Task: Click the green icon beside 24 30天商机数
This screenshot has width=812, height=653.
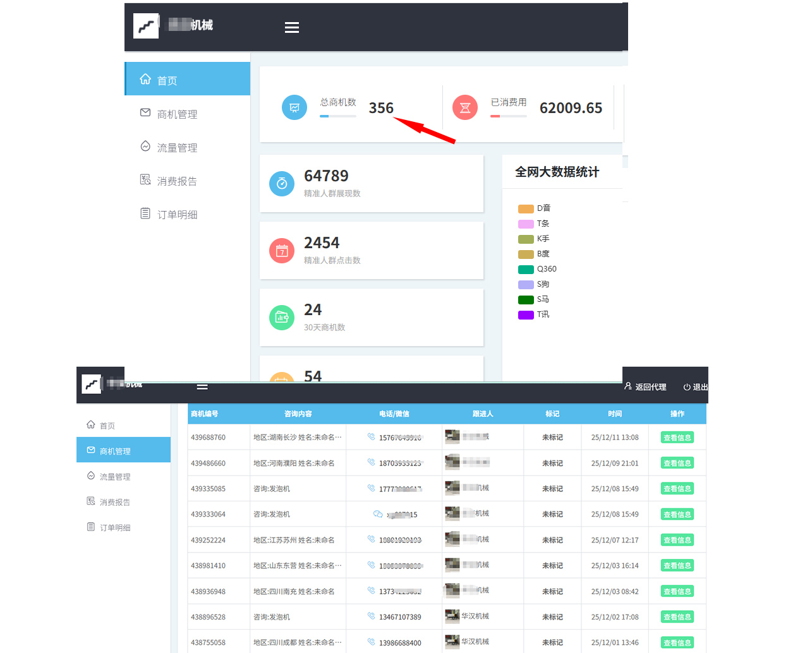Action: (x=282, y=318)
